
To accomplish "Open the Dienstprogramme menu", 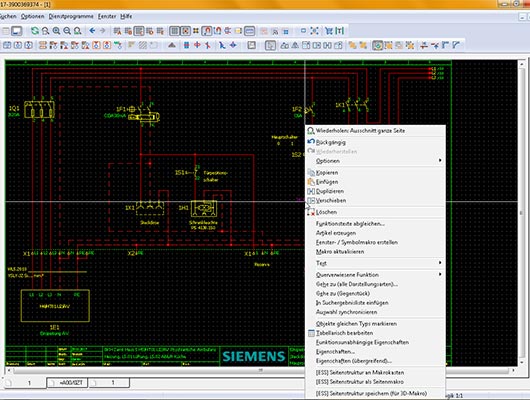I will (x=71, y=16).
